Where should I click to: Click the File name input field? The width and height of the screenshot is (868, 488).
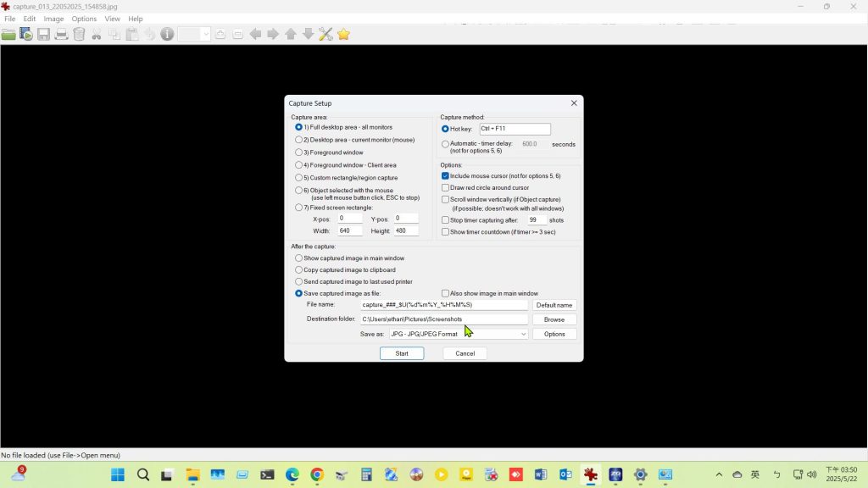(443, 305)
